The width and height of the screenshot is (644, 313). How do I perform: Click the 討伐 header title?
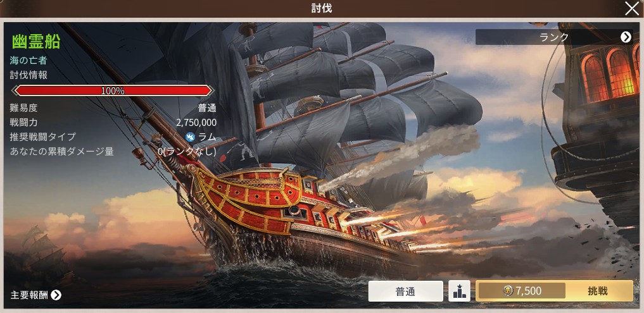tap(322, 8)
